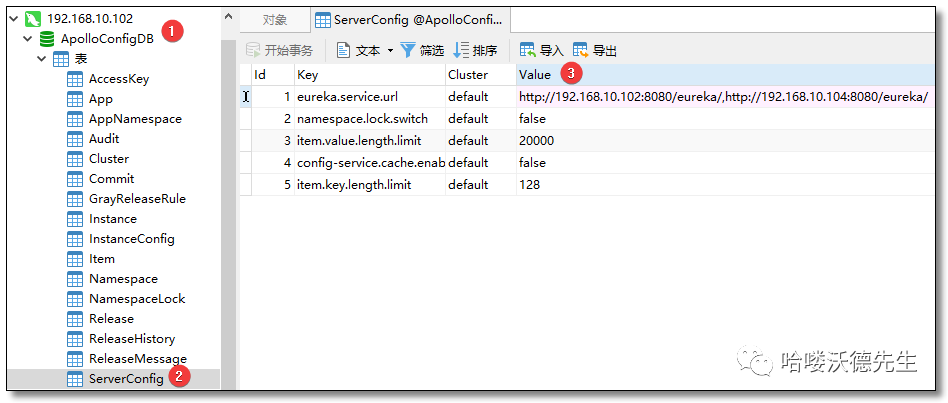Click the export table icon
Viewport: 948px width, 403px height.
coord(580,50)
